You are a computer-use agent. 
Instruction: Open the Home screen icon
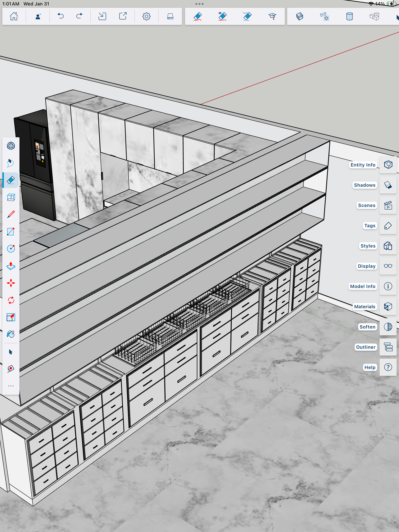14,16
